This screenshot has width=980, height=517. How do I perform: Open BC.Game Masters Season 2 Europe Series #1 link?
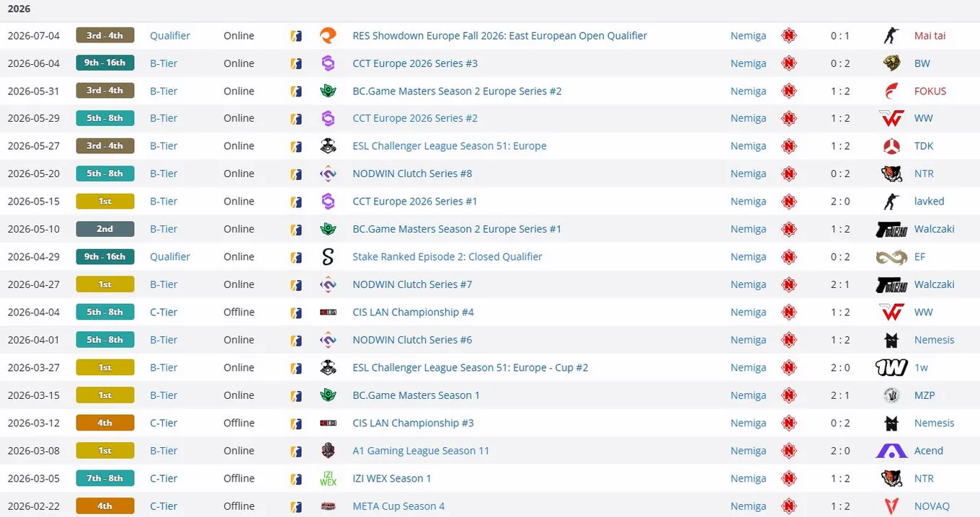(x=457, y=229)
